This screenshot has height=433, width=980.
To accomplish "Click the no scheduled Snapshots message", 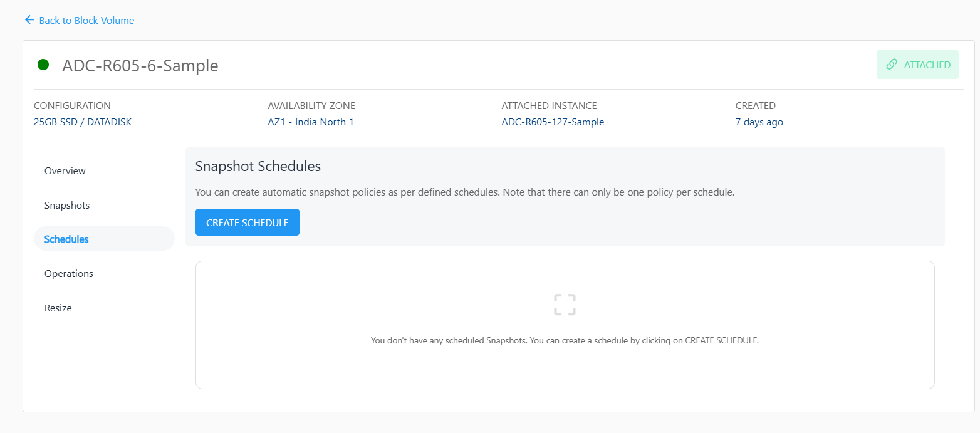I will point(565,341).
